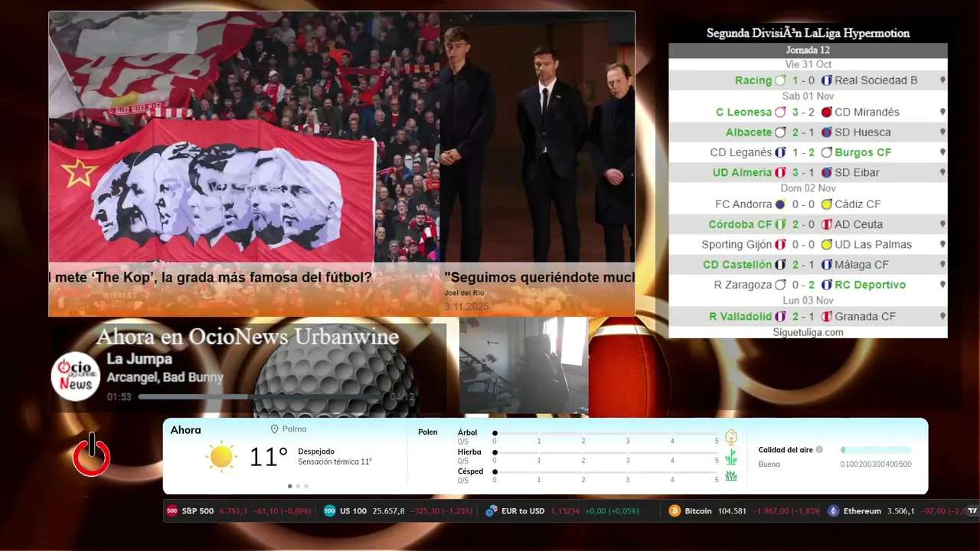Select the first weather carousel dot
This screenshot has height=551, width=980.
pos(289,486)
